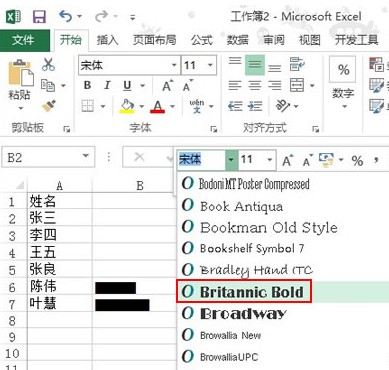389x370 pixels.
Task: Toggle middle vertical alignment button
Action: pyautogui.click(x=255, y=65)
